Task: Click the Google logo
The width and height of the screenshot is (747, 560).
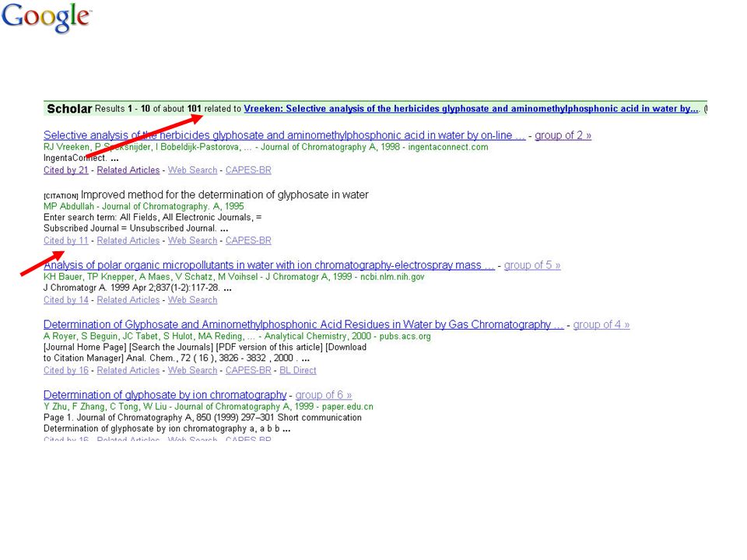Action: 46,18
